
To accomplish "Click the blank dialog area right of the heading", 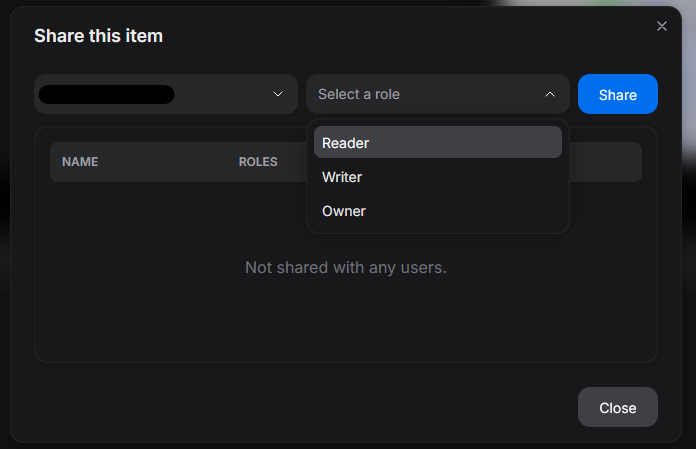I will (x=400, y=36).
